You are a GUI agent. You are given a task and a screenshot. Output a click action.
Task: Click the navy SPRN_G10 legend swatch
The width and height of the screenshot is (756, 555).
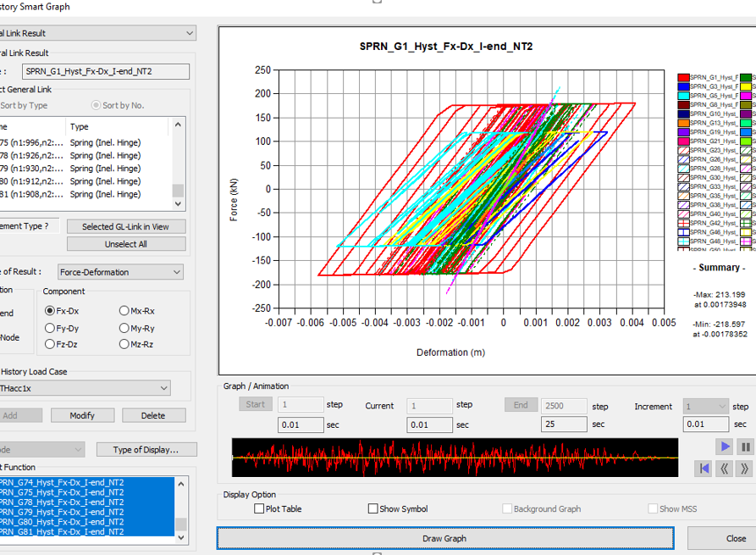(683, 114)
